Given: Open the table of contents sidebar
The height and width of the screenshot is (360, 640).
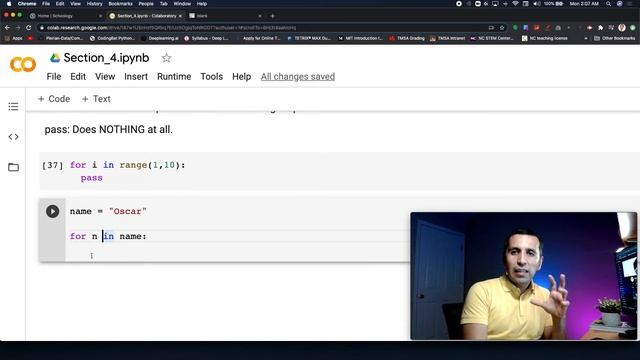Looking at the screenshot, I should click(x=13, y=107).
